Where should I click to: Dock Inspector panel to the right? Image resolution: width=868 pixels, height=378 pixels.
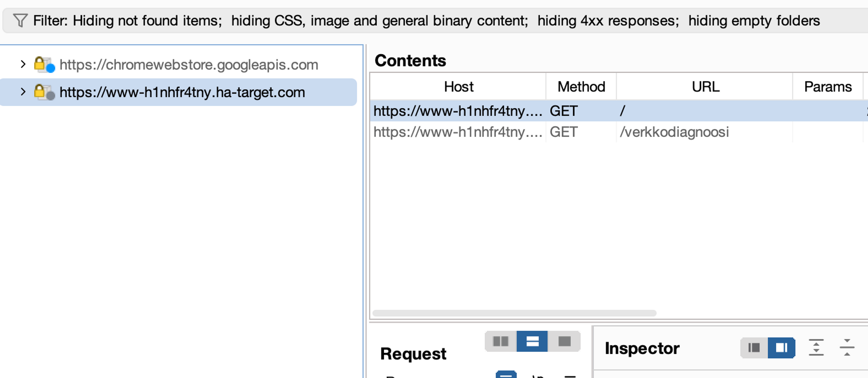pos(781,348)
